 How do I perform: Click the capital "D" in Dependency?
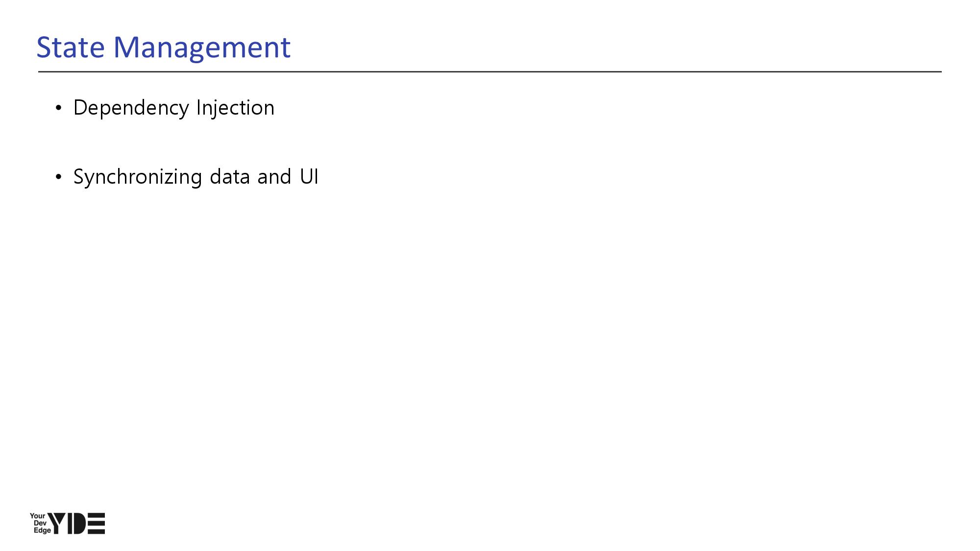tap(80, 108)
